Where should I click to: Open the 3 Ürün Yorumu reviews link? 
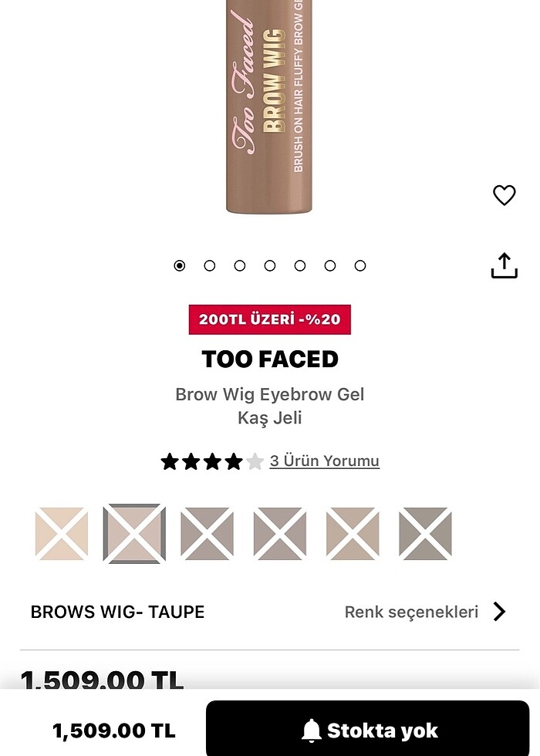324,461
